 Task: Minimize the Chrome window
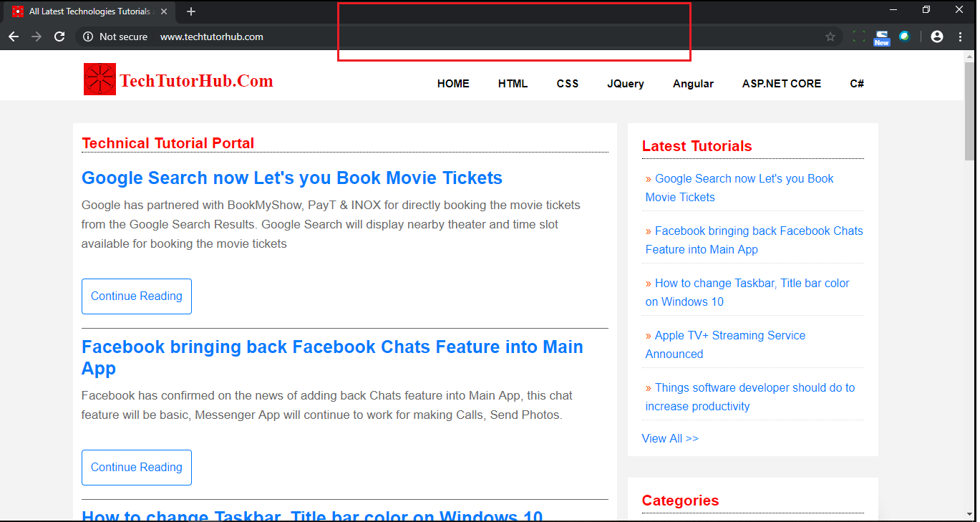[893, 10]
